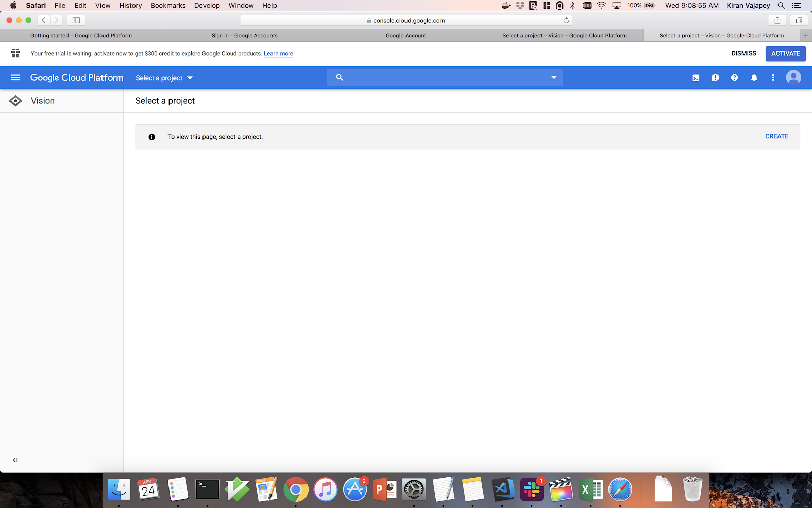
Task: Open the hamburger navigation menu
Action: [15, 78]
